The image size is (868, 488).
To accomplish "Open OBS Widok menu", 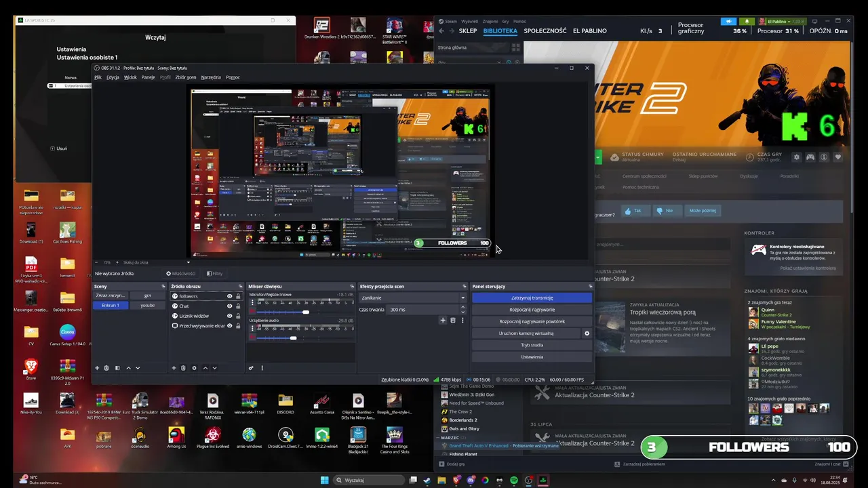I will click(x=130, y=77).
